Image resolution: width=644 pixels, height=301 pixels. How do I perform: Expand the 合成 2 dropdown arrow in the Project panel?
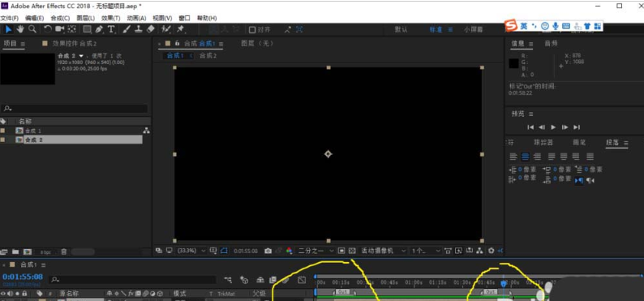(x=81, y=56)
